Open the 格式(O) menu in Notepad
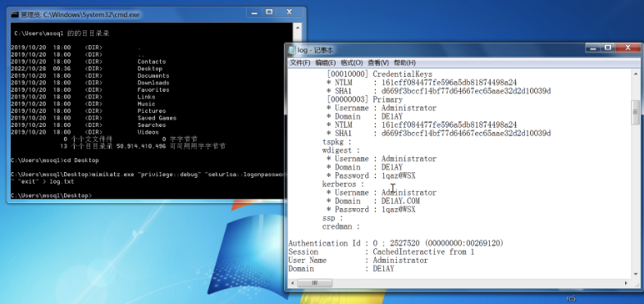The image size is (644, 304). 352,63
